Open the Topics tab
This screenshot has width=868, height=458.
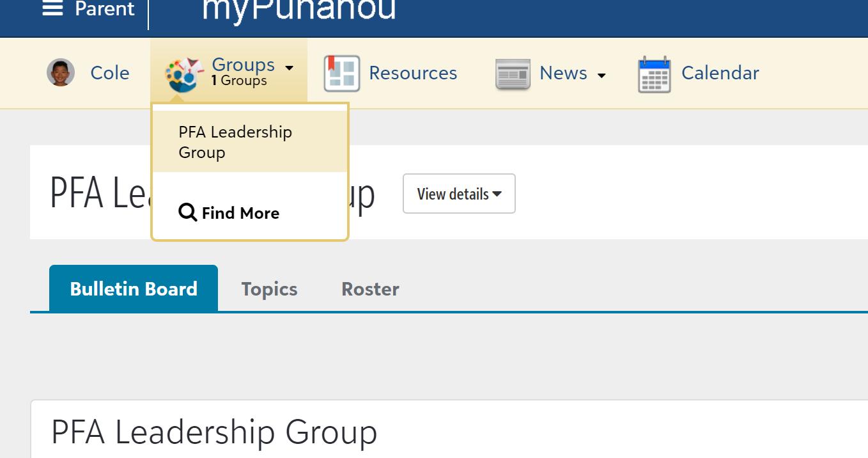pos(269,289)
